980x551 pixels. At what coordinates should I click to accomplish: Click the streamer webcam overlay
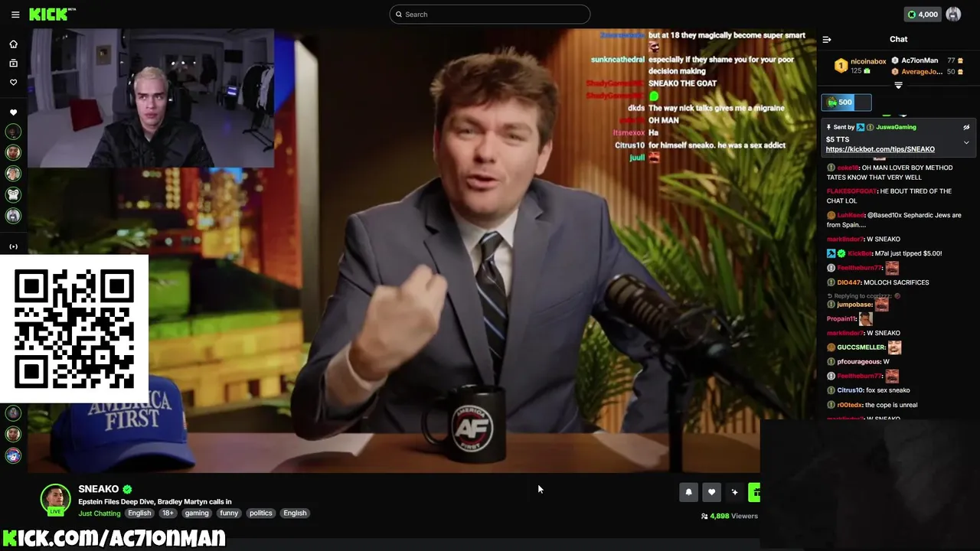[x=151, y=98]
